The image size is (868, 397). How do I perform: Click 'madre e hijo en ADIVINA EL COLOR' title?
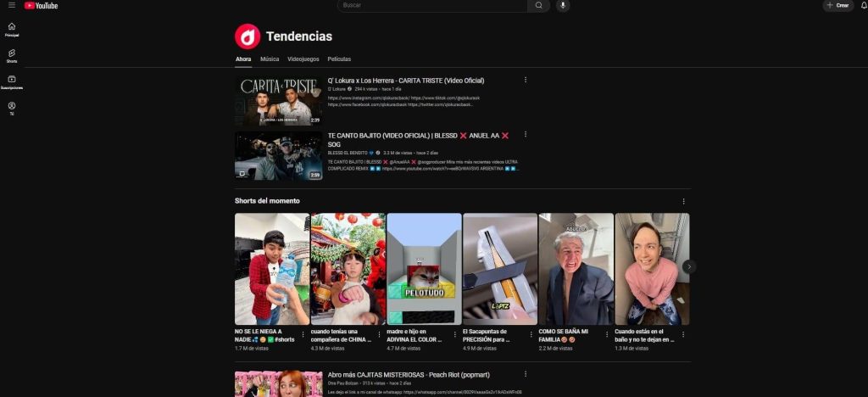414,336
